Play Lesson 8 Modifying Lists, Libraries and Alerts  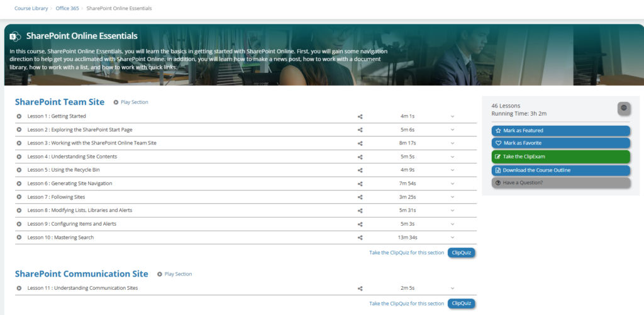click(x=19, y=210)
